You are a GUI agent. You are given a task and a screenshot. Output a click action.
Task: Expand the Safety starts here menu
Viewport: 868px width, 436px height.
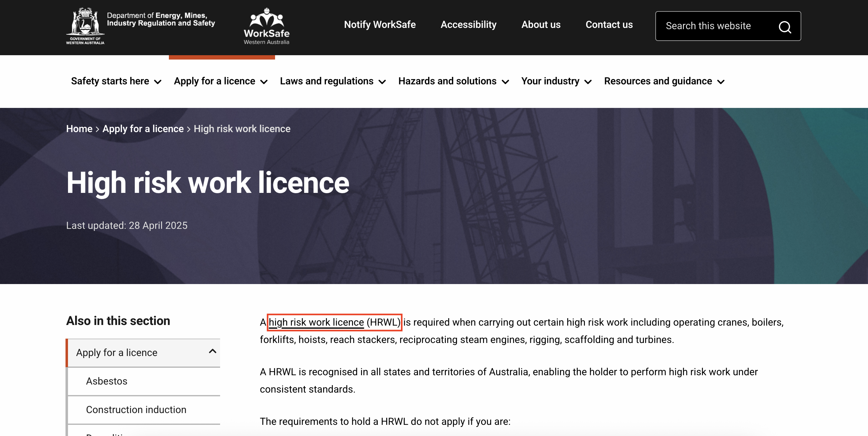pyautogui.click(x=116, y=81)
